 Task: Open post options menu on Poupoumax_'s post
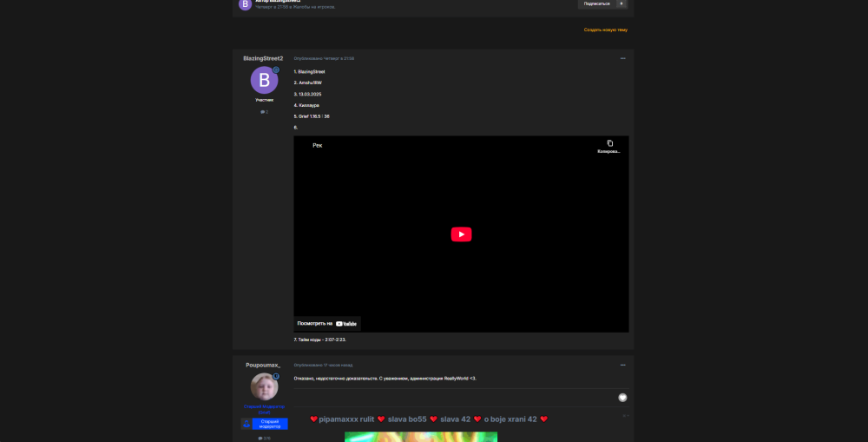(x=622, y=365)
